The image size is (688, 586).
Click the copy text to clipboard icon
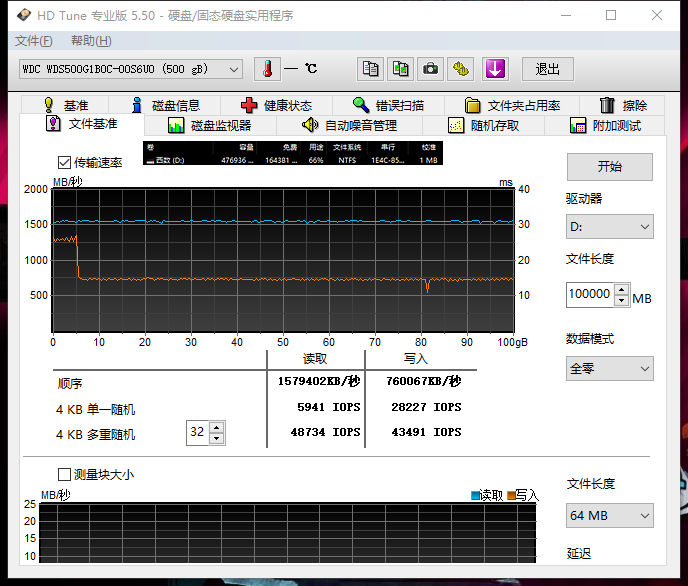[370, 69]
